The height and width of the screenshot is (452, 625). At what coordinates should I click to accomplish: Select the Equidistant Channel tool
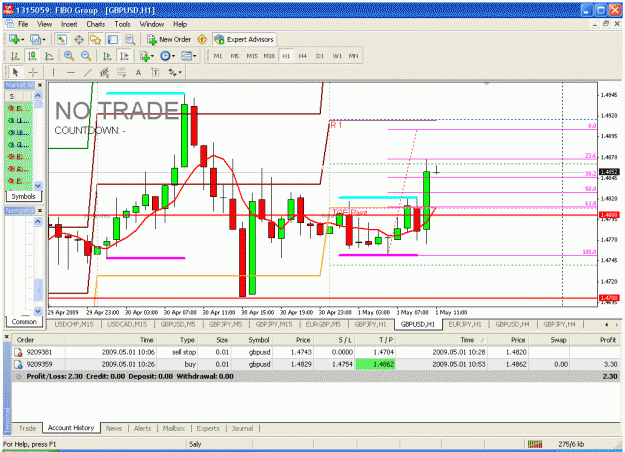[x=104, y=72]
